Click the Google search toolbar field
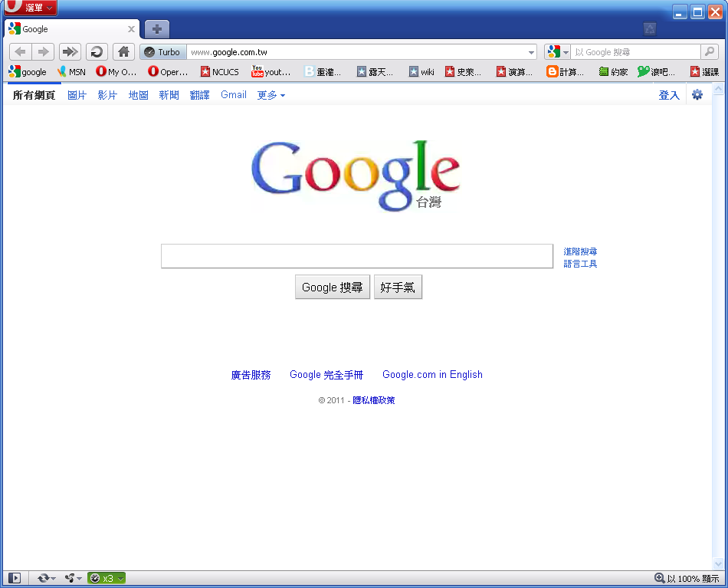 [x=635, y=52]
